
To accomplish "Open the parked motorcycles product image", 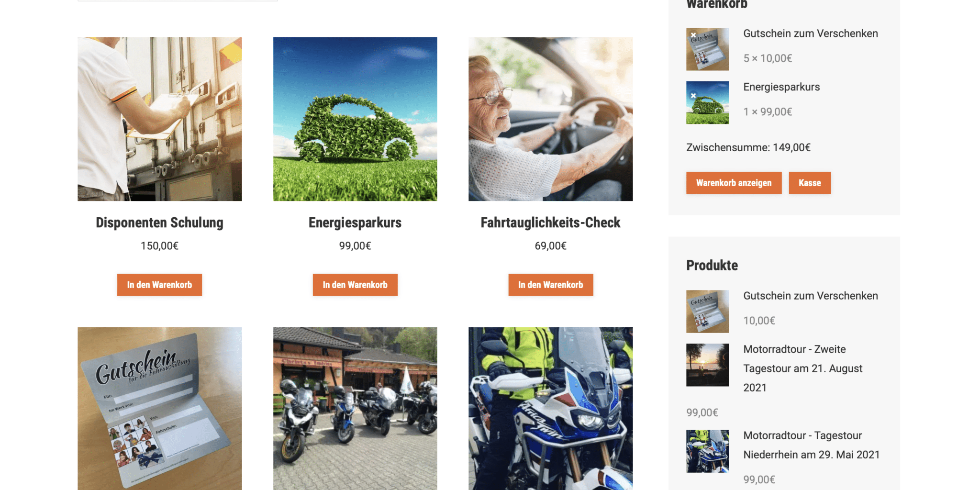I will (x=355, y=409).
